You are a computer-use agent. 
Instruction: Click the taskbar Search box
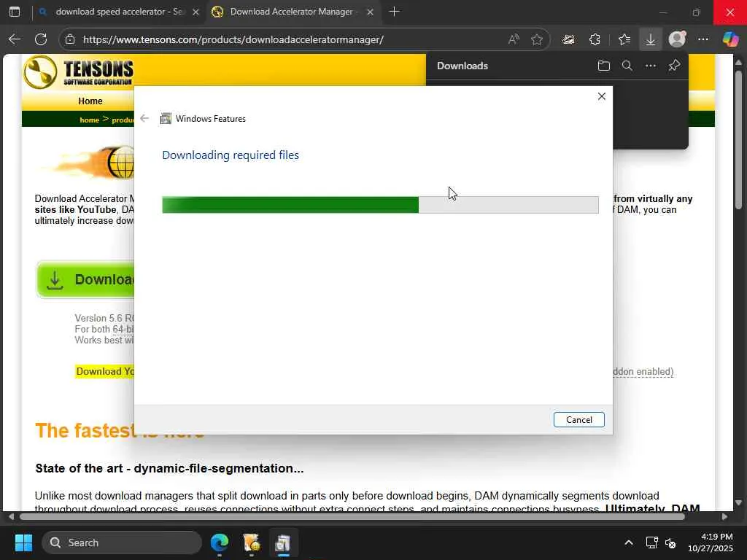coord(122,542)
